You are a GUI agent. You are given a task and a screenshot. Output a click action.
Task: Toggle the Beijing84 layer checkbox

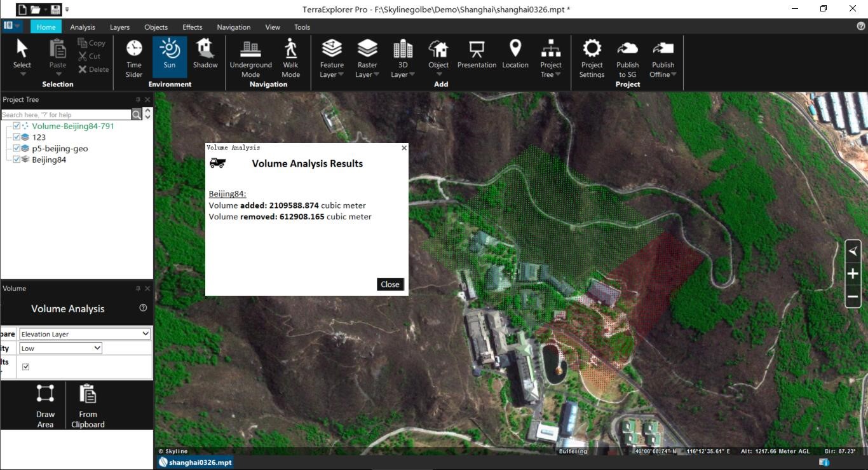[x=17, y=160]
